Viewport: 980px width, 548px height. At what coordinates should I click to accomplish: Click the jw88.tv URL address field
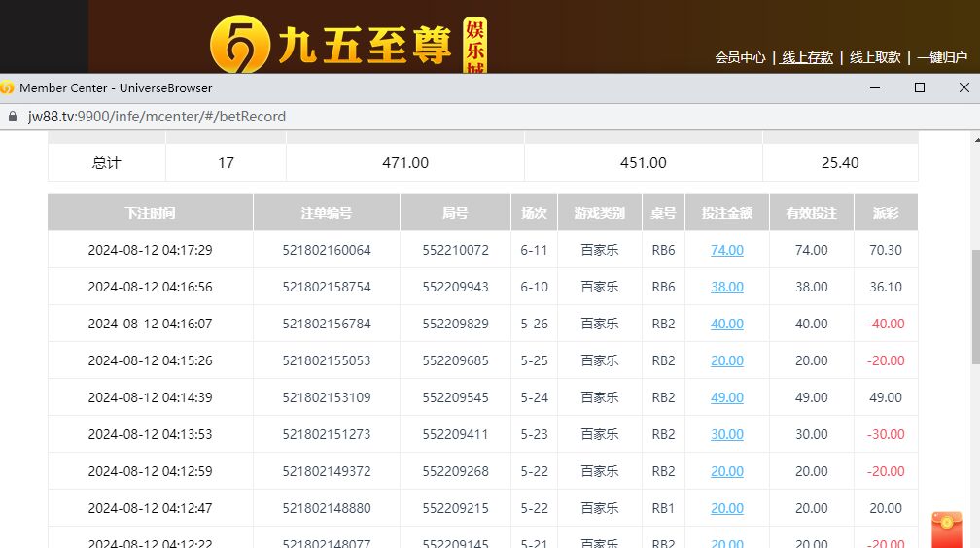(157, 117)
